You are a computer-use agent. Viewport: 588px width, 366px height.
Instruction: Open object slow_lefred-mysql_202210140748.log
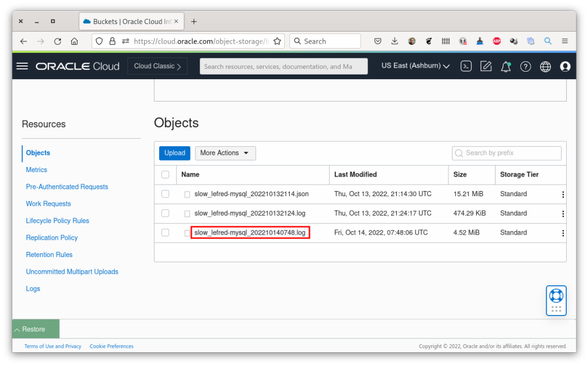pos(250,233)
